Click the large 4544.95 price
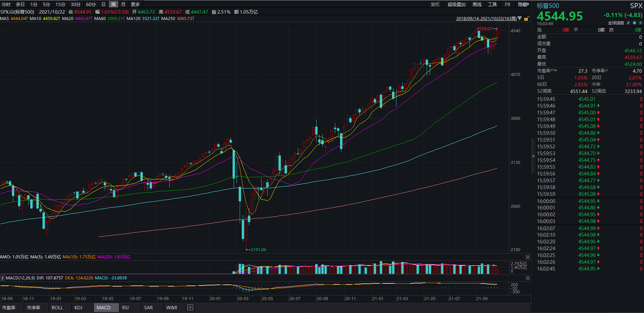 point(560,16)
